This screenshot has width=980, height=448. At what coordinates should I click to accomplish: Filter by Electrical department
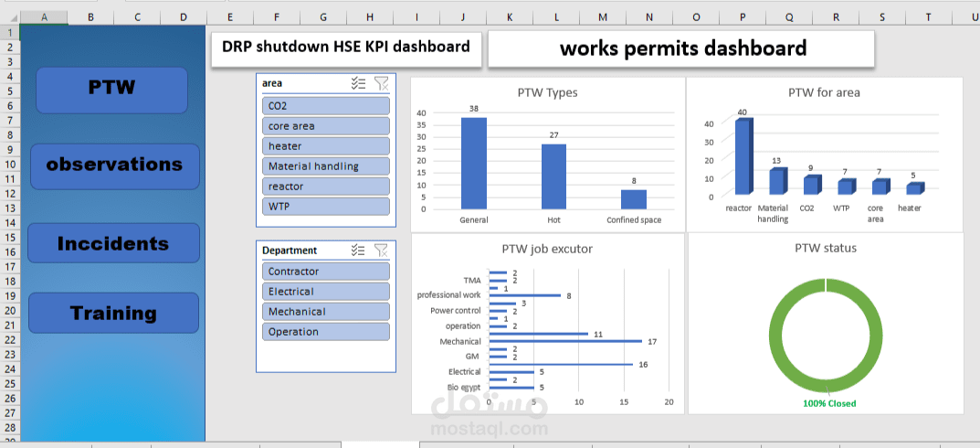[326, 291]
